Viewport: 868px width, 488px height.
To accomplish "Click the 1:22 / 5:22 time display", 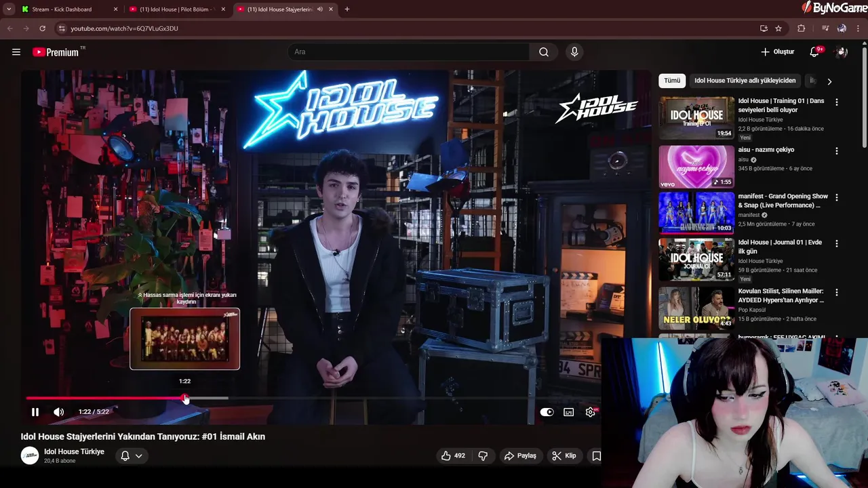I will pos(94,411).
